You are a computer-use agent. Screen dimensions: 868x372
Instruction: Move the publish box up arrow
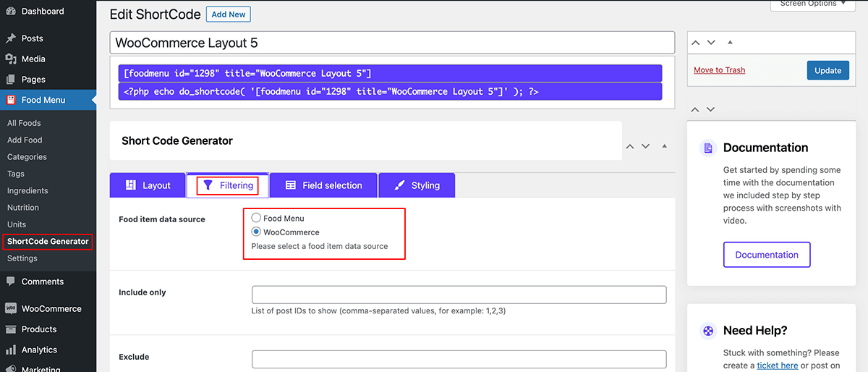click(695, 43)
